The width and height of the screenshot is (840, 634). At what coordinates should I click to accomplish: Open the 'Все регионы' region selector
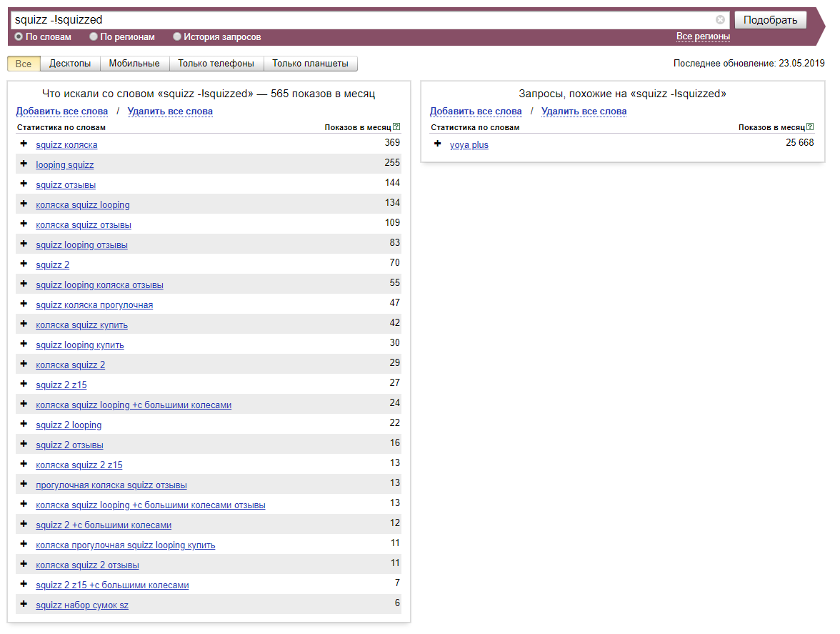click(703, 36)
